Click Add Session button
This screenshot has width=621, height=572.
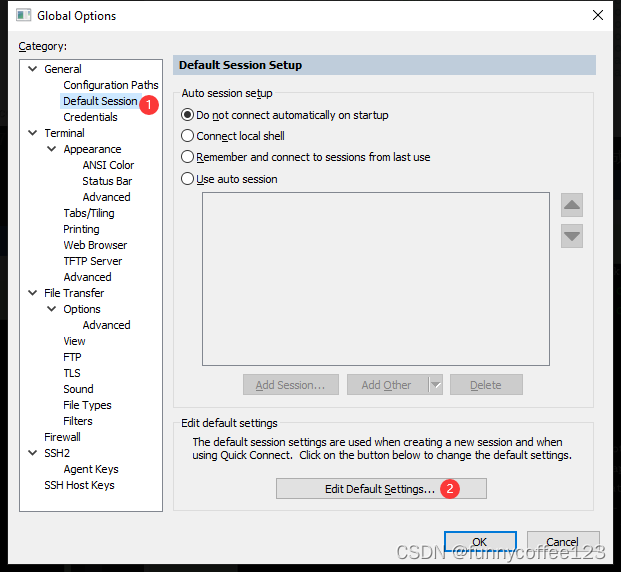(291, 385)
